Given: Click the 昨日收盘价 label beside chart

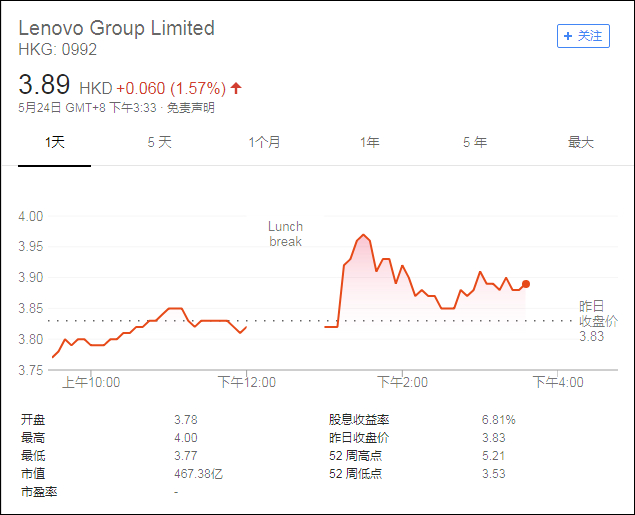Looking at the screenshot, I should (599, 313).
